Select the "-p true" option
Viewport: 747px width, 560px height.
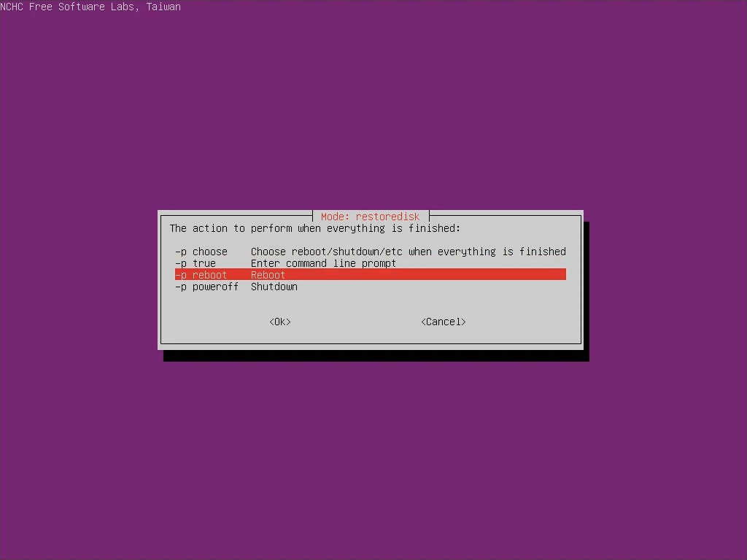[196, 263]
